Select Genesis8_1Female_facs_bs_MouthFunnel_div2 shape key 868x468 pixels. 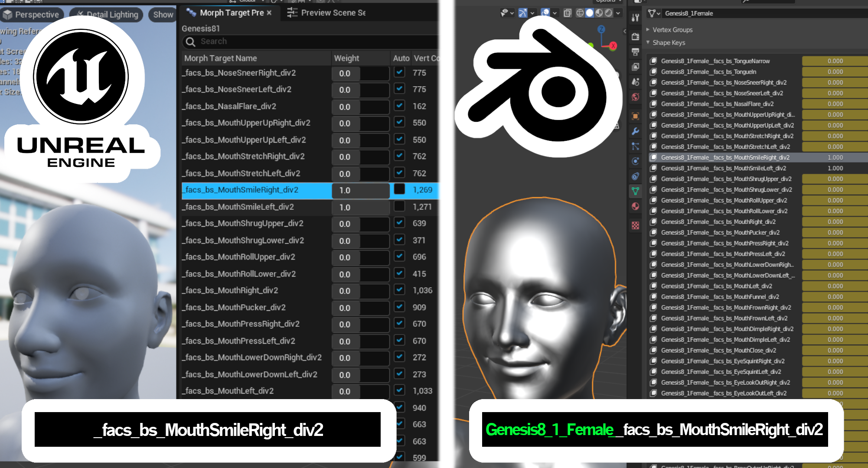click(x=720, y=297)
